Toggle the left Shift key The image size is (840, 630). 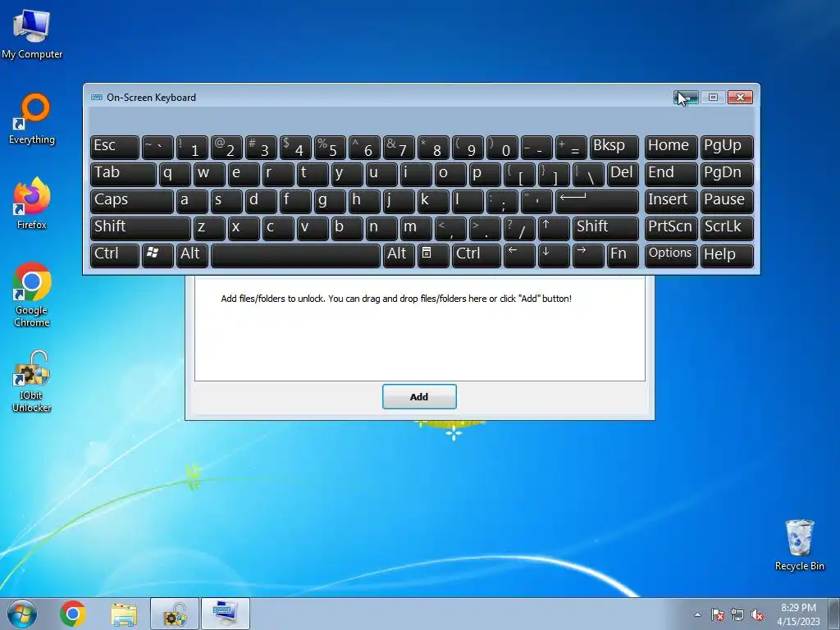(140, 228)
